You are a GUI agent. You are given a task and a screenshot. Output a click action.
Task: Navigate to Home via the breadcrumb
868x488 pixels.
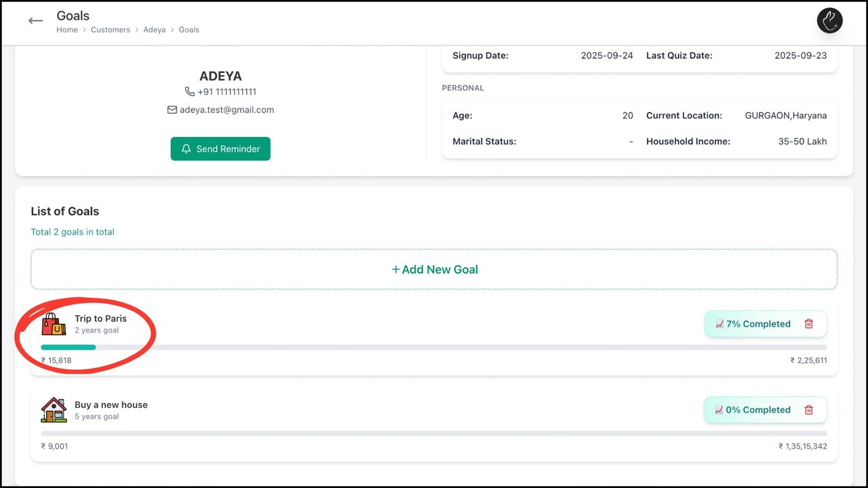(67, 29)
